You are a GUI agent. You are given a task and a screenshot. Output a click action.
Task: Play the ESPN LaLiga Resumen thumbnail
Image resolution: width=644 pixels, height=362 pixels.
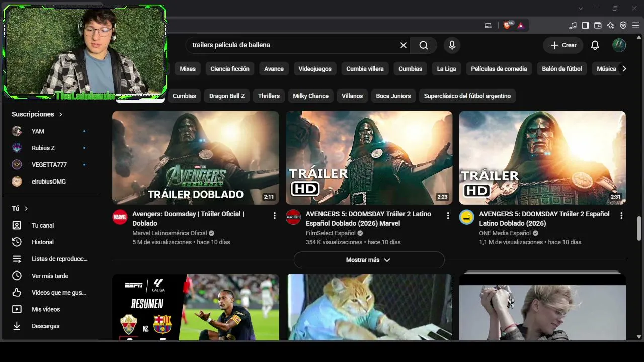[196, 307]
